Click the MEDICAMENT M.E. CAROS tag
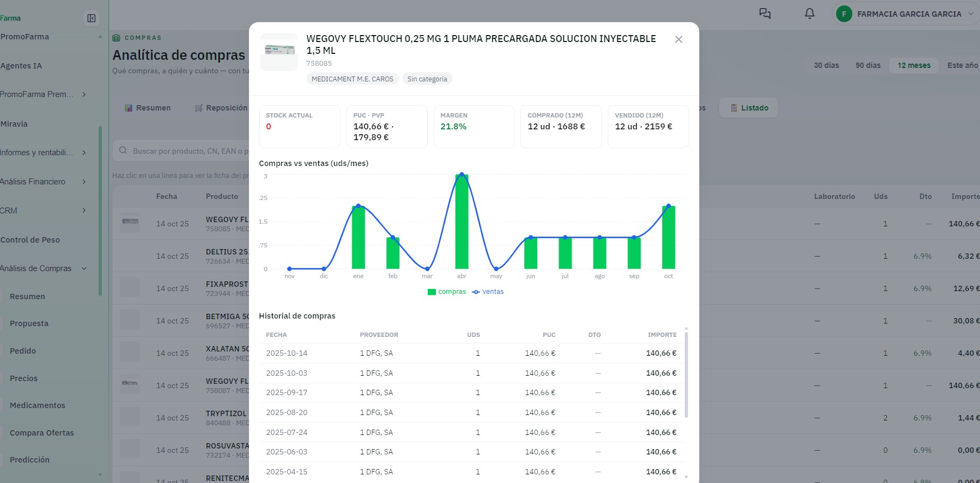The width and height of the screenshot is (980, 483). (352, 79)
